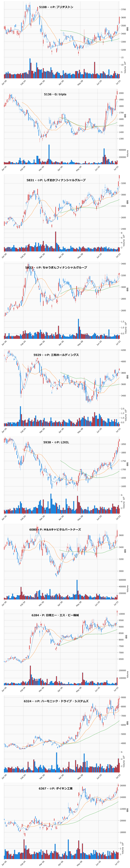Click the 5929 三和ホールディングス chart title

(x=56, y=355)
